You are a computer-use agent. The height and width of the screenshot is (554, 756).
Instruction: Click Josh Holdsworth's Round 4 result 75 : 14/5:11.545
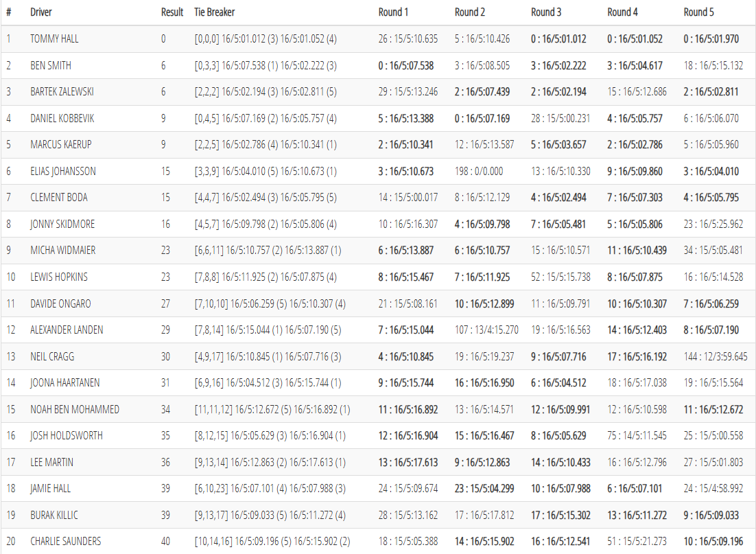(637, 436)
